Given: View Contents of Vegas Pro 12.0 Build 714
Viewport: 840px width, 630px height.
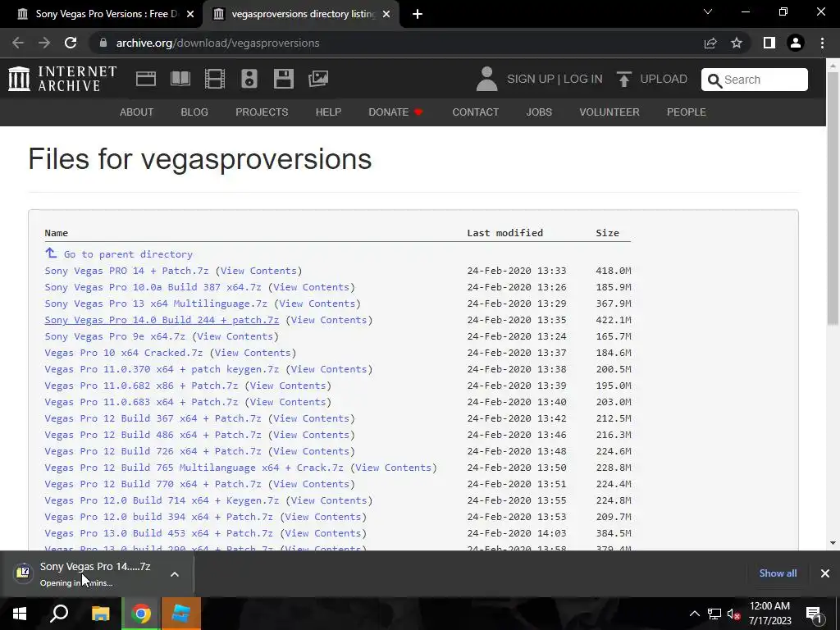Looking at the screenshot, I should [x=329, y=500].
